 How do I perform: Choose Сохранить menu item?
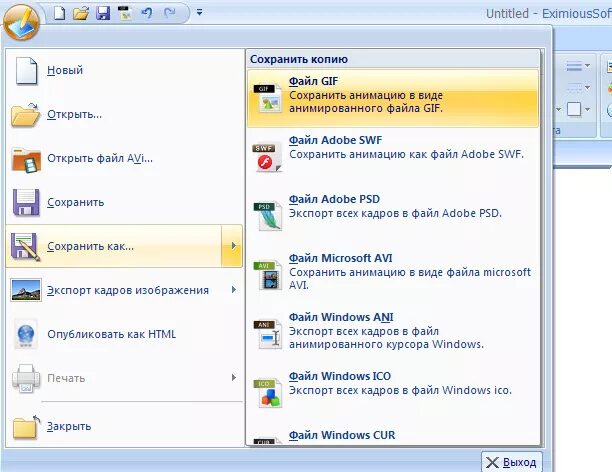tap(125, 202)
